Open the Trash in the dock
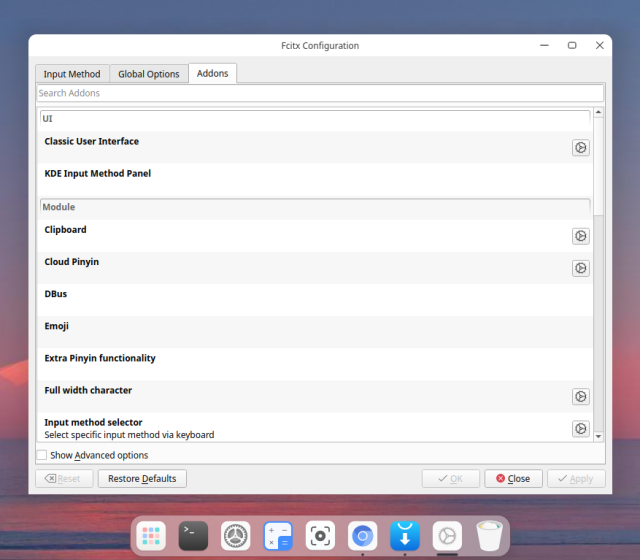The image size is (640, 560). [x=490, y=536]
